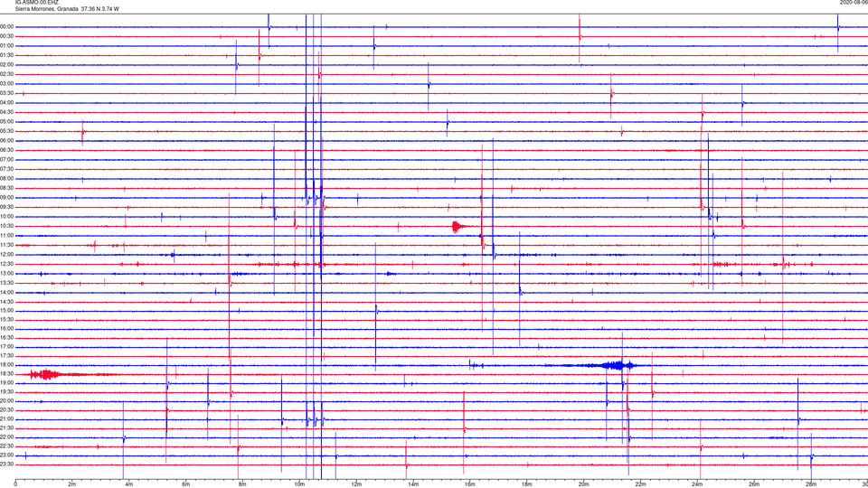Image resolution: width=868 pixels, height=488 pixels.
Task: Pick the 21:00 row label
Action: pyautogui.click(x=7, y=419)
